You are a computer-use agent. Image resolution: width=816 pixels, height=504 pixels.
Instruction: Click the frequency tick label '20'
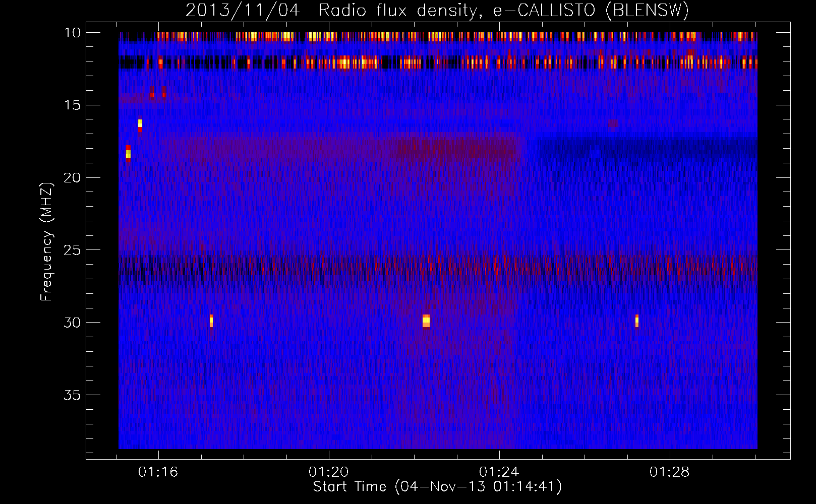coord(73,178)
